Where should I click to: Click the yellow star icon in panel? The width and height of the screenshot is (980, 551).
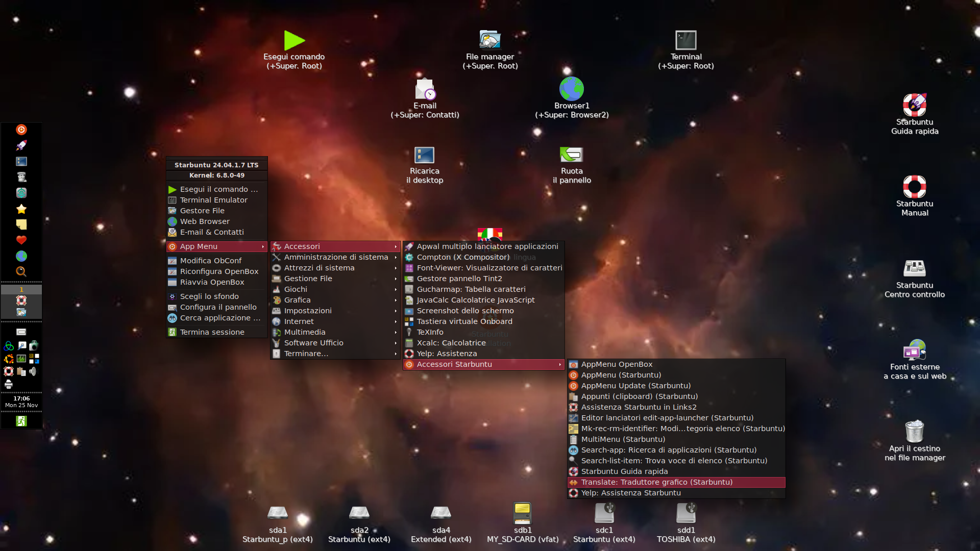tap(21, 209)
